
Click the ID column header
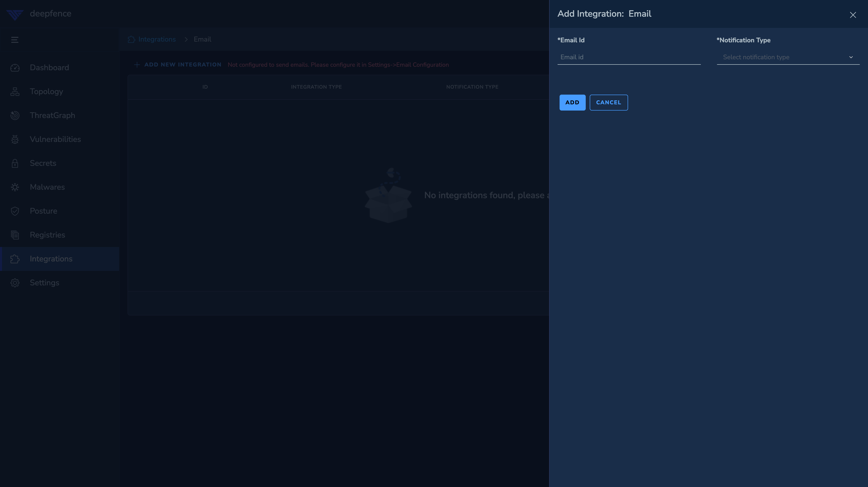point(205,87)
